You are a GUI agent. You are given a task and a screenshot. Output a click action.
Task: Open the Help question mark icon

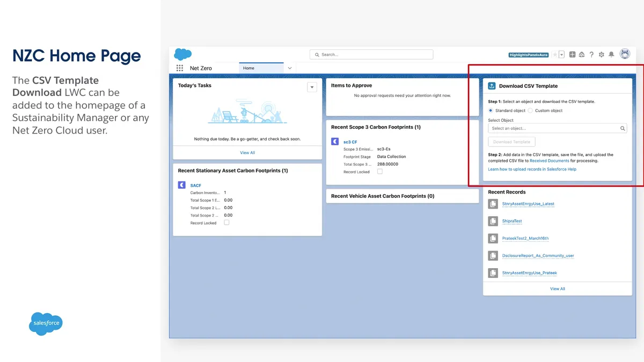coord(591,55)
